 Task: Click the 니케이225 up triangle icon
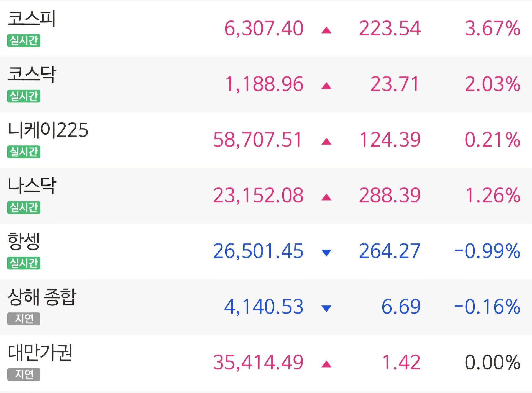click(326, 142)
